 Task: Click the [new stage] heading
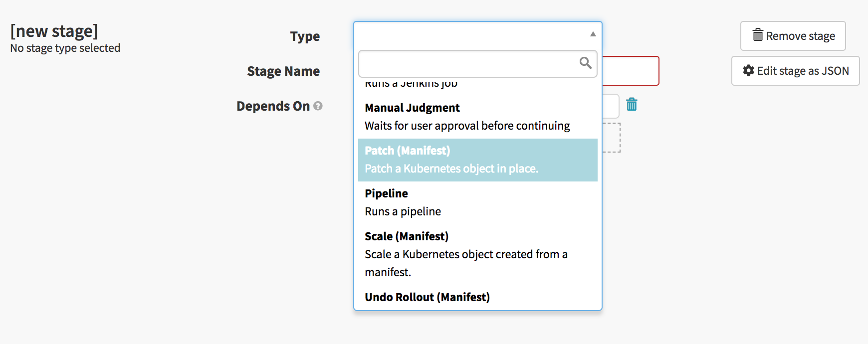tap(54, 31)
